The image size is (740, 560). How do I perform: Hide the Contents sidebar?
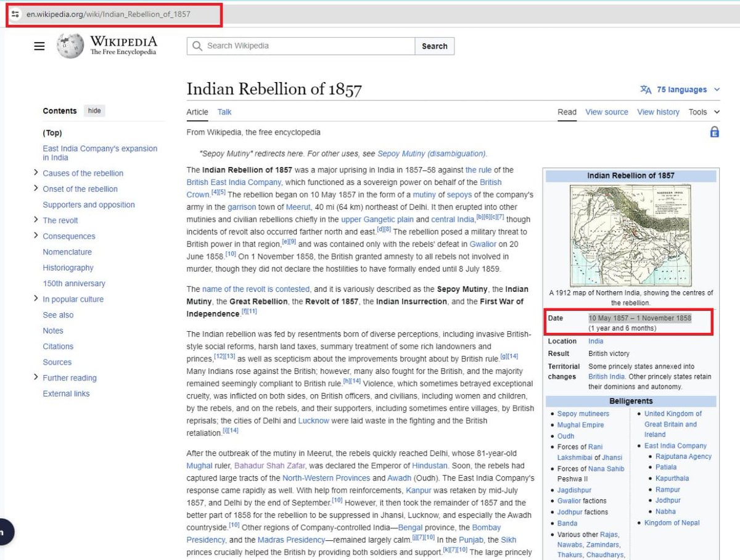[x=94, y=111]
